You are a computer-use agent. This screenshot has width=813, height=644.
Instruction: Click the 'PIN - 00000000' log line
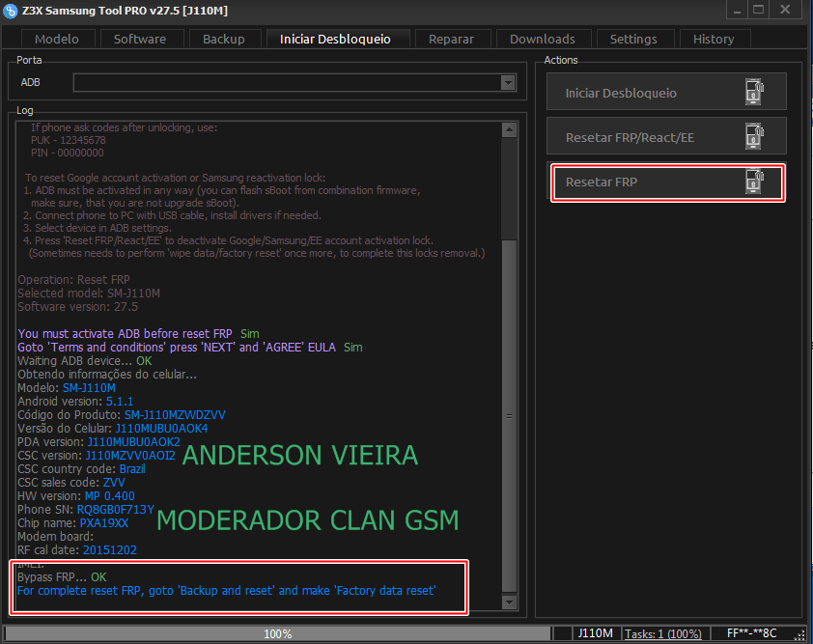pos(68,153)
